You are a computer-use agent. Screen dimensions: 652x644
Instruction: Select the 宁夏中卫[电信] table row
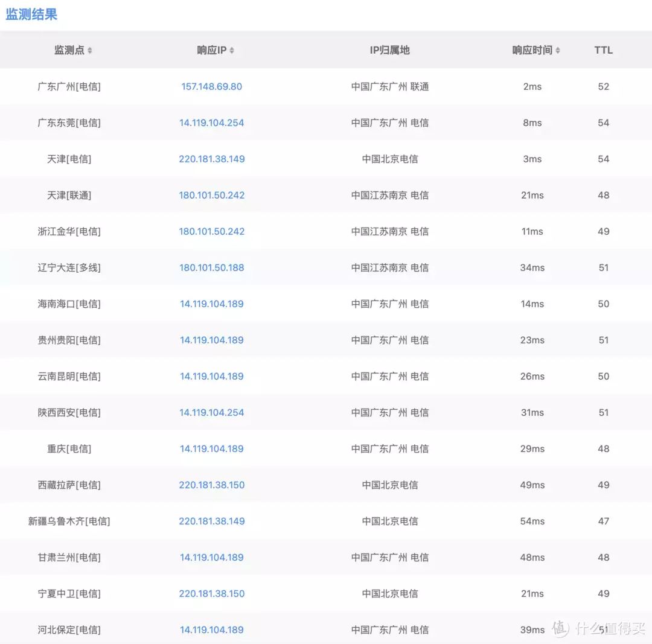tap(326, 593)
